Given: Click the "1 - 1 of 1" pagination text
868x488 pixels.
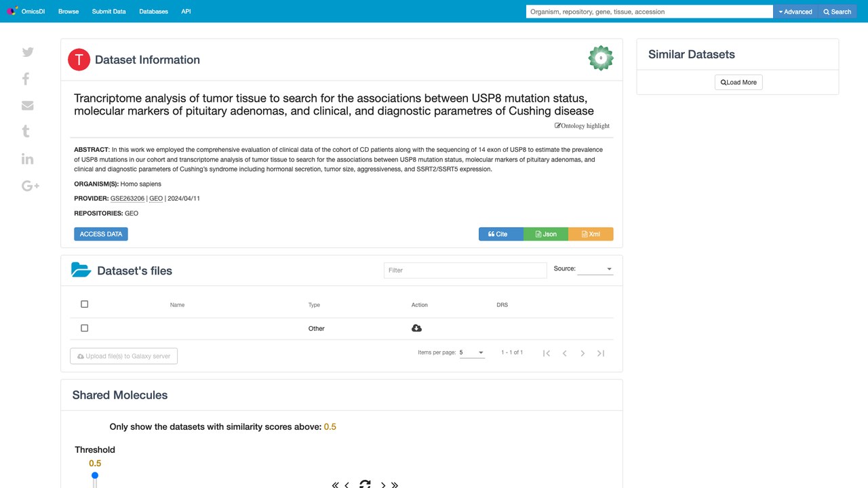Looking at the screenshot, I should point(512,352).
